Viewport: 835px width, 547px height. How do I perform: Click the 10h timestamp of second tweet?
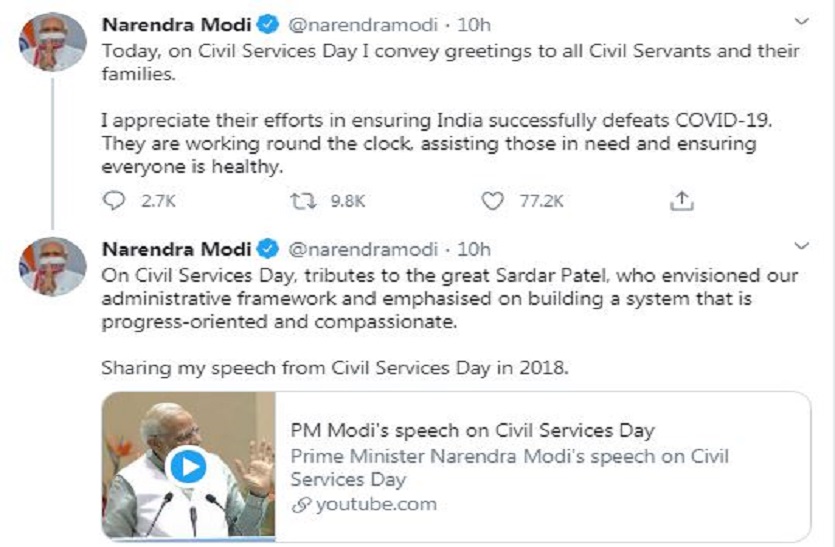pos(473,248)
